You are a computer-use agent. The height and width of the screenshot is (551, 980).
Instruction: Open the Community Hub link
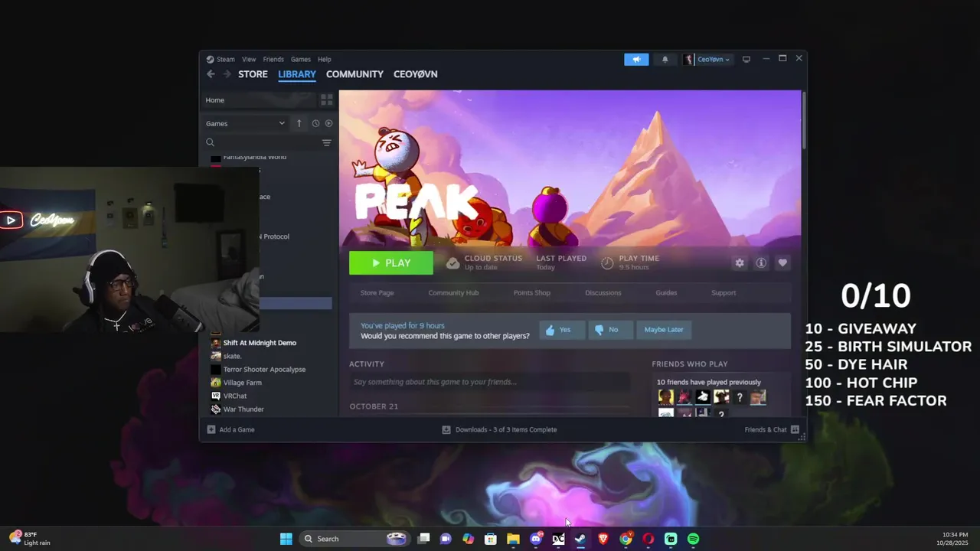453,292
